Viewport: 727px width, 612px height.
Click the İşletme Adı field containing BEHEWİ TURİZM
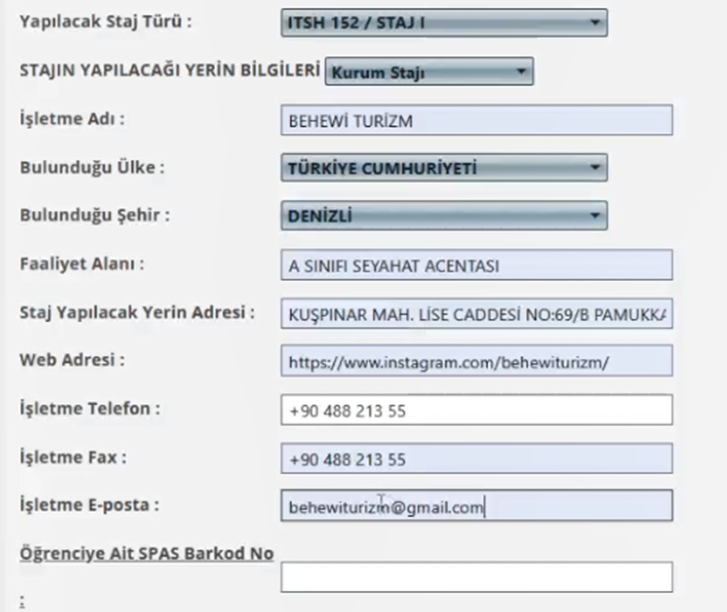(x=476, y=120)
